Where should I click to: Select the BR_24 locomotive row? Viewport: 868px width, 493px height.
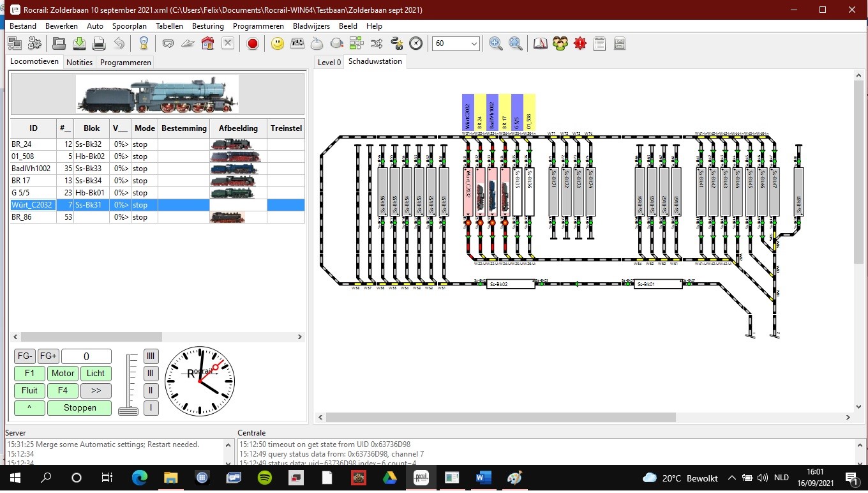[157, 144]
